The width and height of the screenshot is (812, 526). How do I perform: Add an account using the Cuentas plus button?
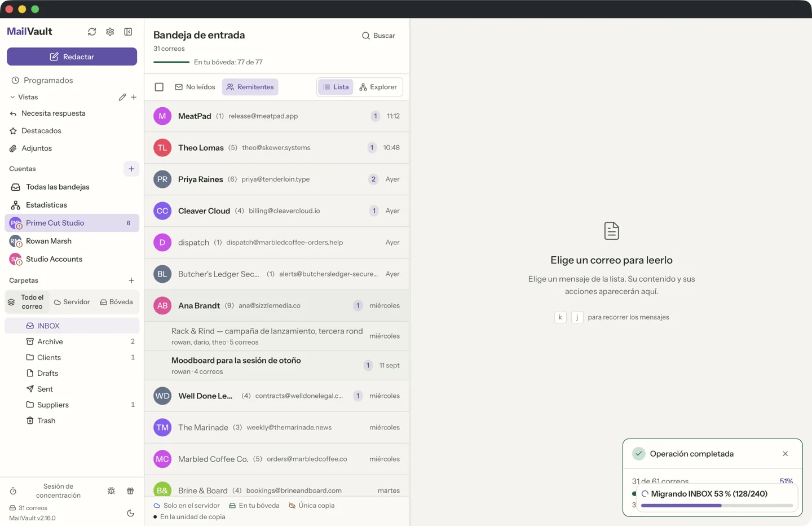pyautogui.click(x=131, y=169)
